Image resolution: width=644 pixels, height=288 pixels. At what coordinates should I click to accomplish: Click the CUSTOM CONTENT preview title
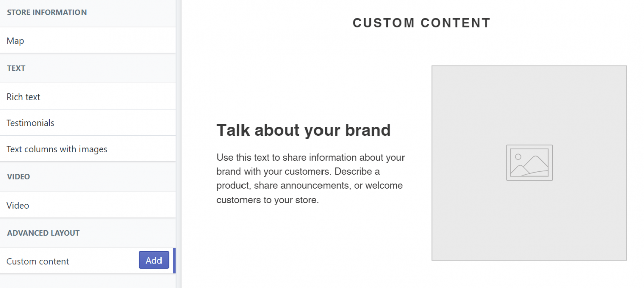pyautogui.click(x=422, y=23)
